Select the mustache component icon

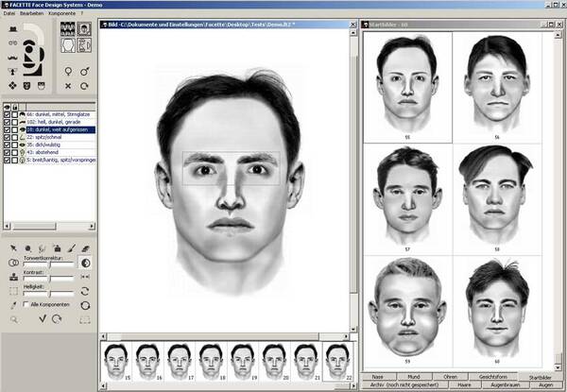coord(13,58)
